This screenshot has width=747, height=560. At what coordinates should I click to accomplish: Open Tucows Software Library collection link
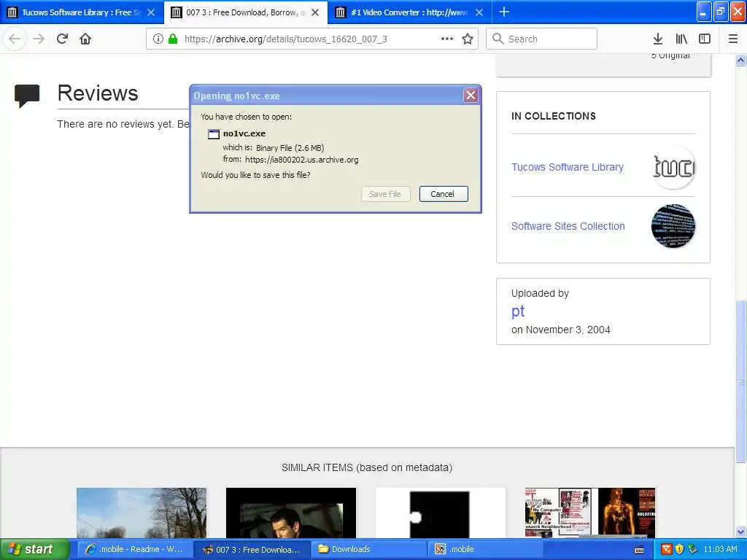[x=568, y=167]
